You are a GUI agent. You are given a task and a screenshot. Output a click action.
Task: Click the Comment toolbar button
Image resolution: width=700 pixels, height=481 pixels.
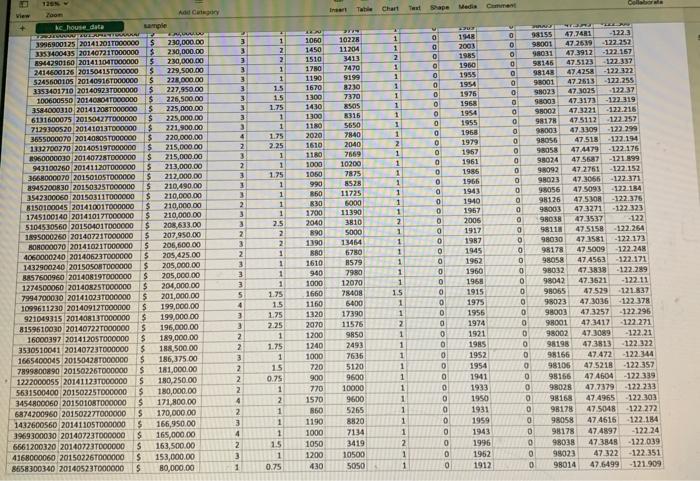coord(501,6)
